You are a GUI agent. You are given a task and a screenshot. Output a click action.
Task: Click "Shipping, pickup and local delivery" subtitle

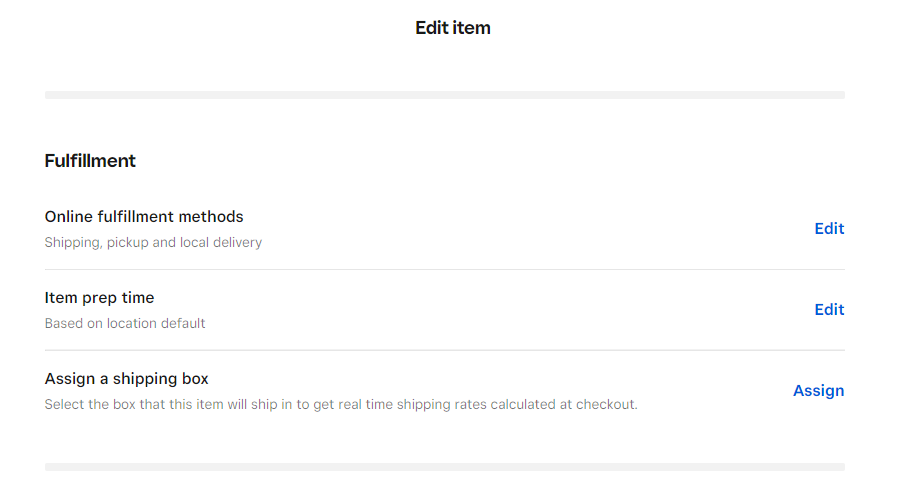153,242
